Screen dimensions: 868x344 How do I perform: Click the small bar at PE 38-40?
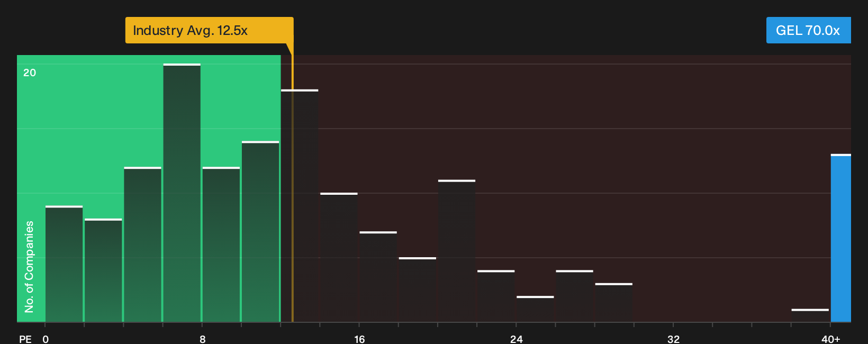[x=810, y=315]
